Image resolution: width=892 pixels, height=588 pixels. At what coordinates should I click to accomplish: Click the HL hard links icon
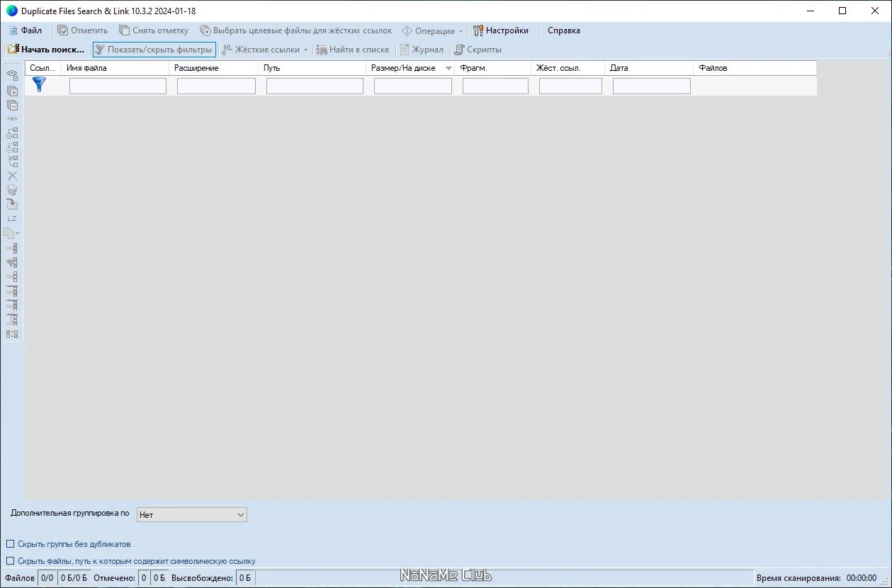pos(227,50)
